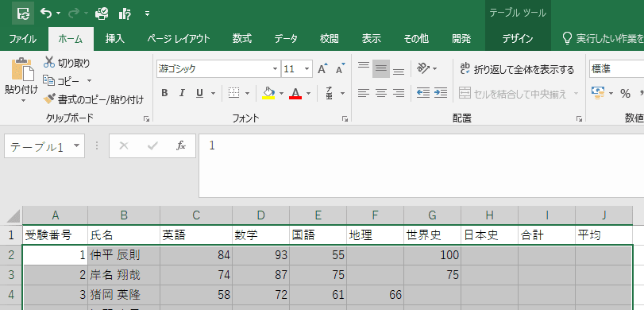Viewport: 644px width, 310px height.
Task: Cut the selection with 切り取り
Action: pyautogui.click(x=67, y=63)
